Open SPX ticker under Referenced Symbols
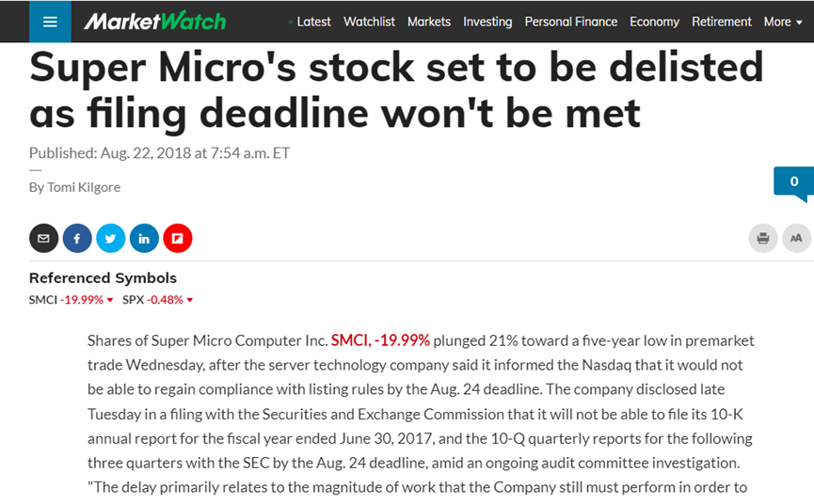The image size is (814, 504). [x=158, y=300]
